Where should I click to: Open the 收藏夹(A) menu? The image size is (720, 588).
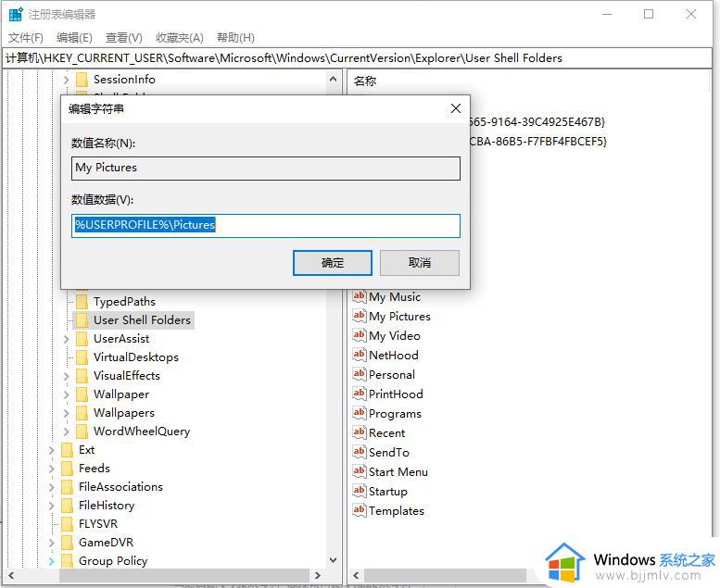click(x=180, y=38)
